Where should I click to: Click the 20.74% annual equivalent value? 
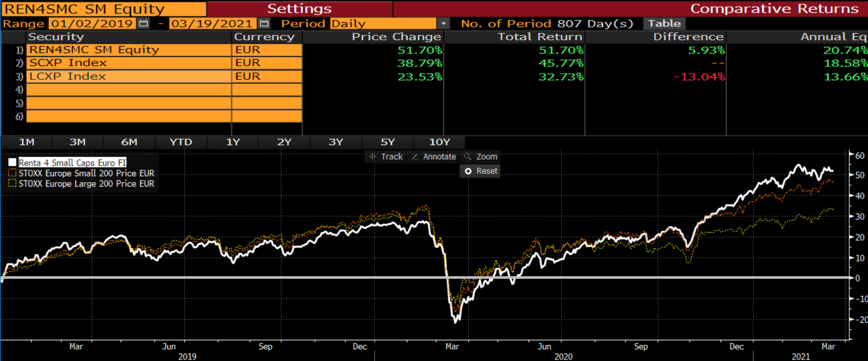pyautogui.click(x=845, y=50)
